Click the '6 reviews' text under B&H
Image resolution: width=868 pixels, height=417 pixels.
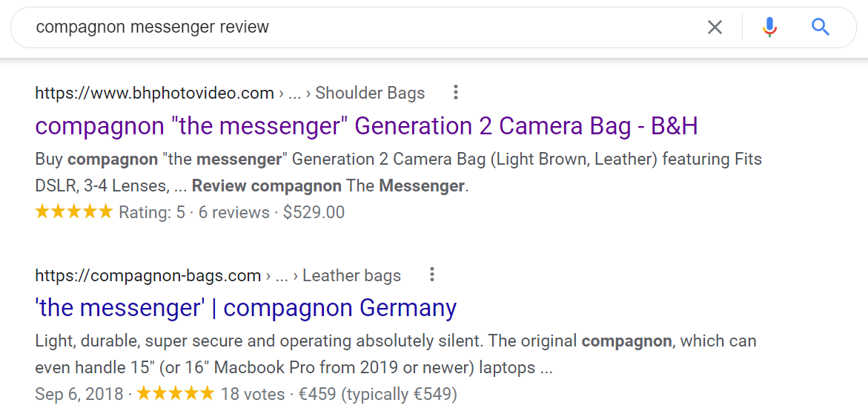point(233,212)
